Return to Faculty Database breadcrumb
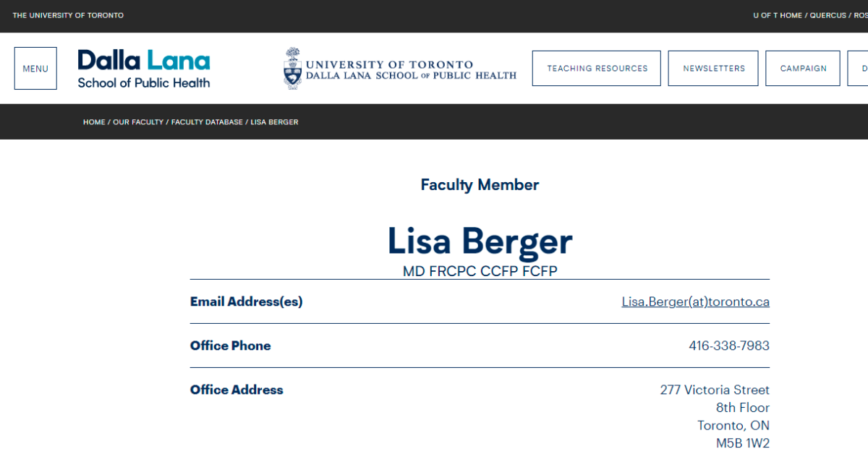 pos(207,122)
